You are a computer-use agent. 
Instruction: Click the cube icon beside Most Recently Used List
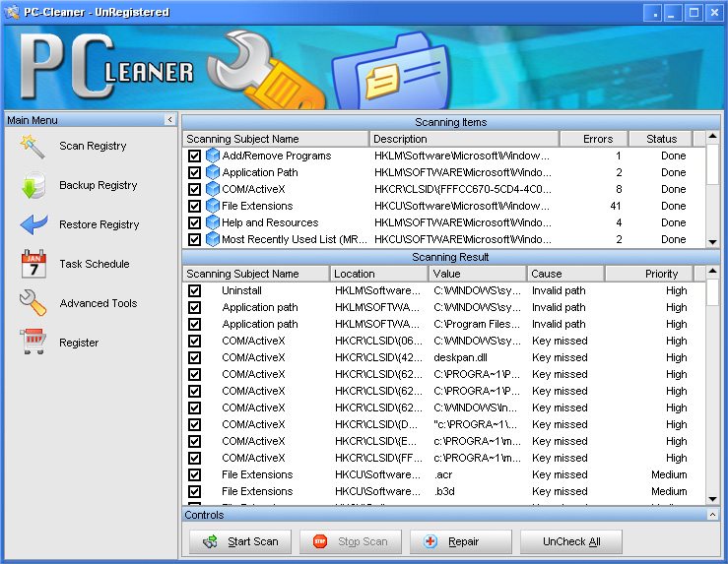[212, 239]
